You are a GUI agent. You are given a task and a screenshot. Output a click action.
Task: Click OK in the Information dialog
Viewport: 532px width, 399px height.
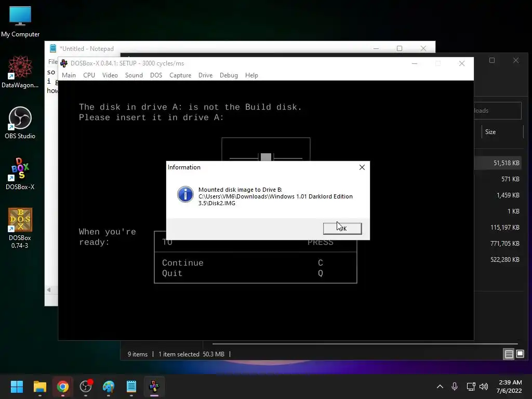(x=342, y=229)
